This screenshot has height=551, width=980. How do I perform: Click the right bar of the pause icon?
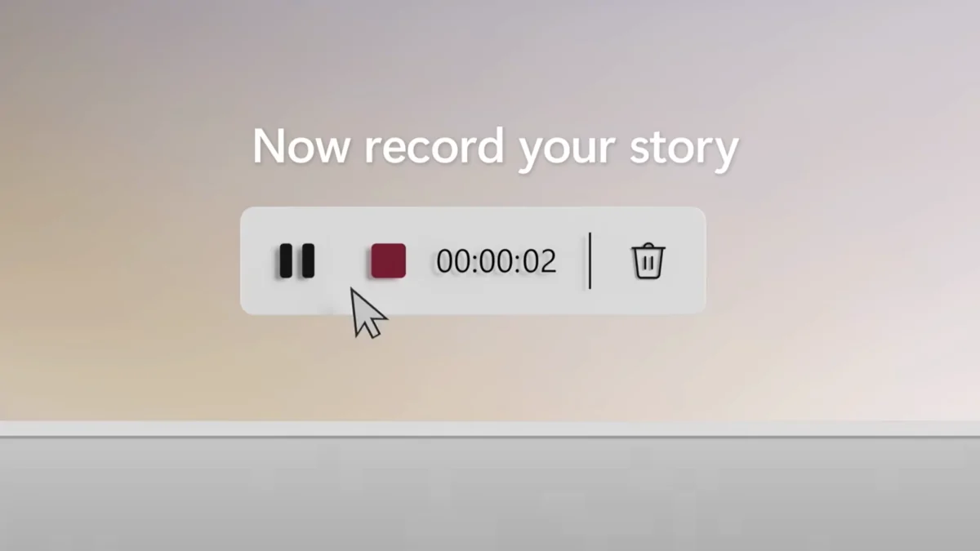pos(307,261)
